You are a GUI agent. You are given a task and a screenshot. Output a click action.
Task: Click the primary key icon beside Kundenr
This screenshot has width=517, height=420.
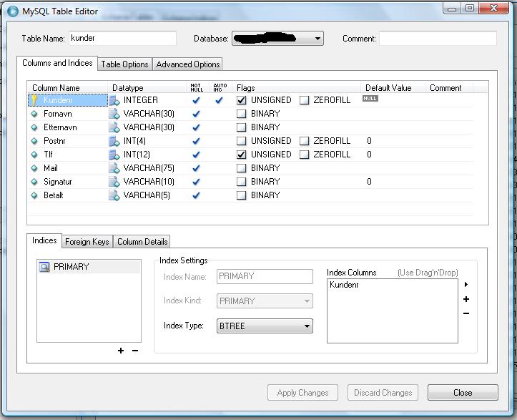34,100
